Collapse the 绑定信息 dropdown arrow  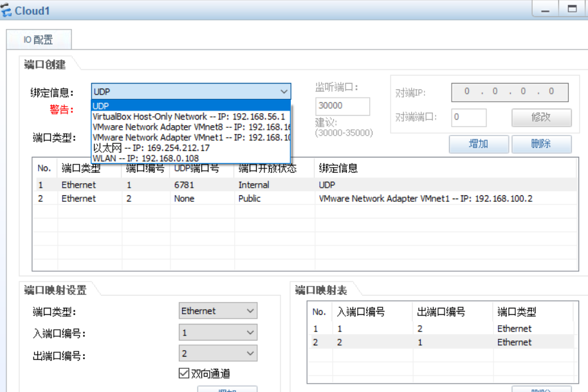(284, 91)
